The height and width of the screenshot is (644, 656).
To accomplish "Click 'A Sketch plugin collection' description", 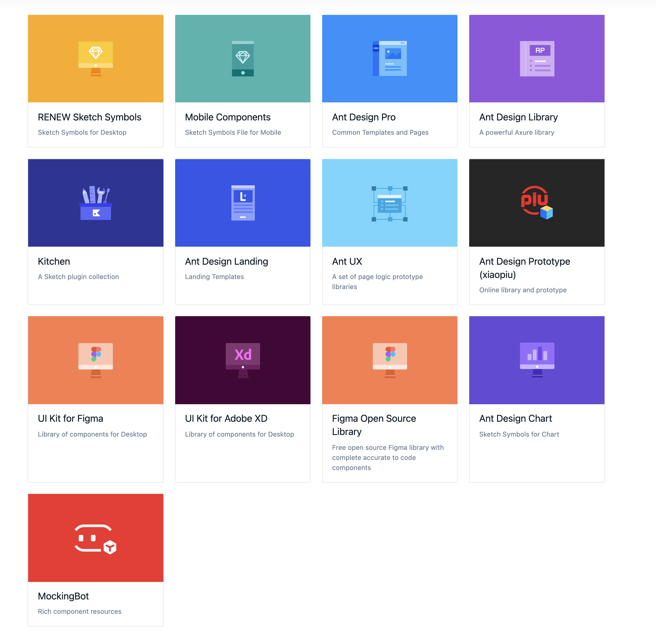I will (78, 277).
